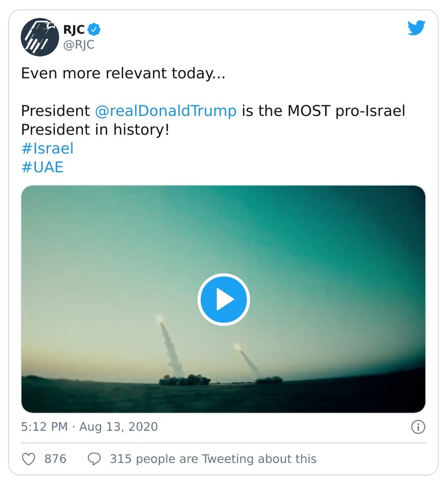Open the #Israel hashtag

[x=47, y=148]
